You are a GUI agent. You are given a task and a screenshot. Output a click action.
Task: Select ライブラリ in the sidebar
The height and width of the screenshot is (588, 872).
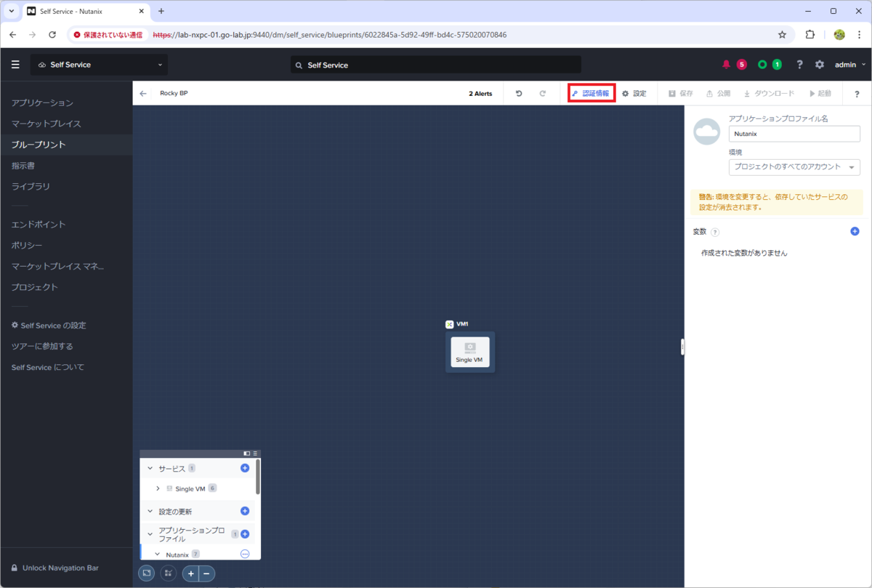click(x=31, y=187)
